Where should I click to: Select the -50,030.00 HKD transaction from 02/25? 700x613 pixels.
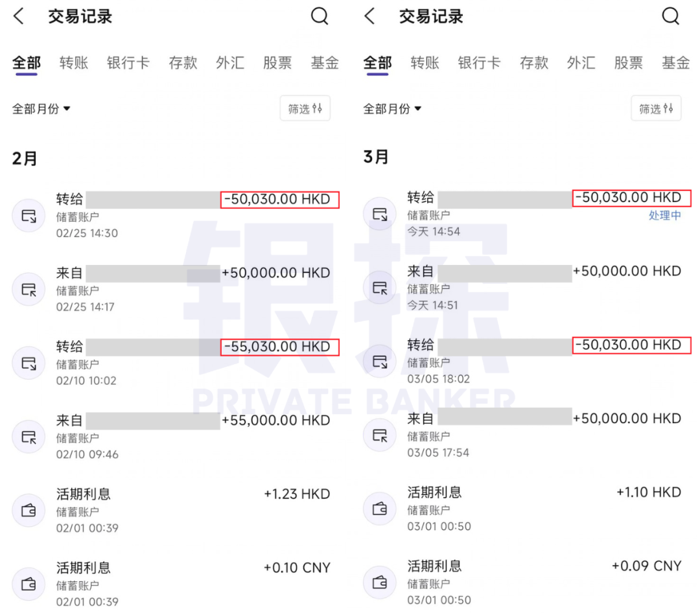click(x=279, y=200)
